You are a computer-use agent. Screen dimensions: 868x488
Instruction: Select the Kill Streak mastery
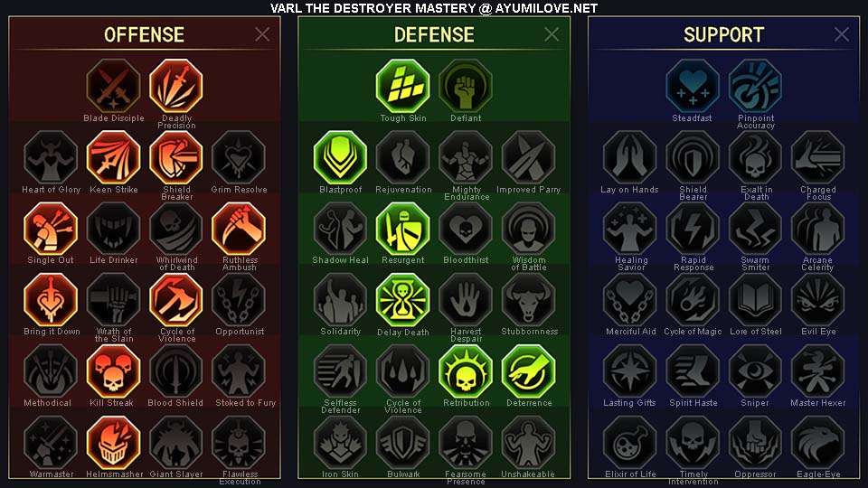pos(114,371)
